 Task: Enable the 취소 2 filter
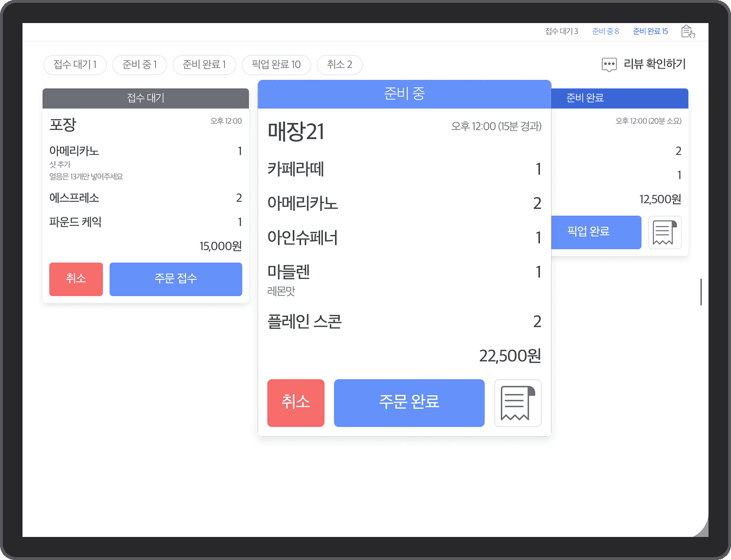pyautogui.click(x=340, y=65)
